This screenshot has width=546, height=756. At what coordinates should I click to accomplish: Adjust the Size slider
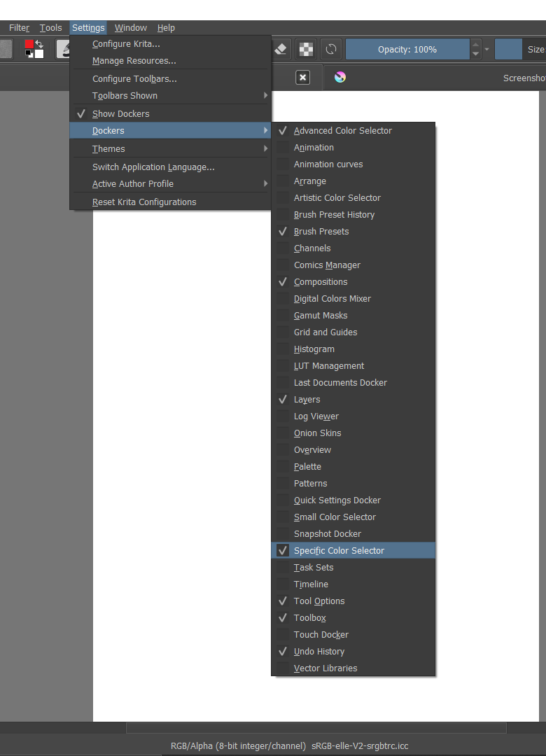tap(520, 49)
